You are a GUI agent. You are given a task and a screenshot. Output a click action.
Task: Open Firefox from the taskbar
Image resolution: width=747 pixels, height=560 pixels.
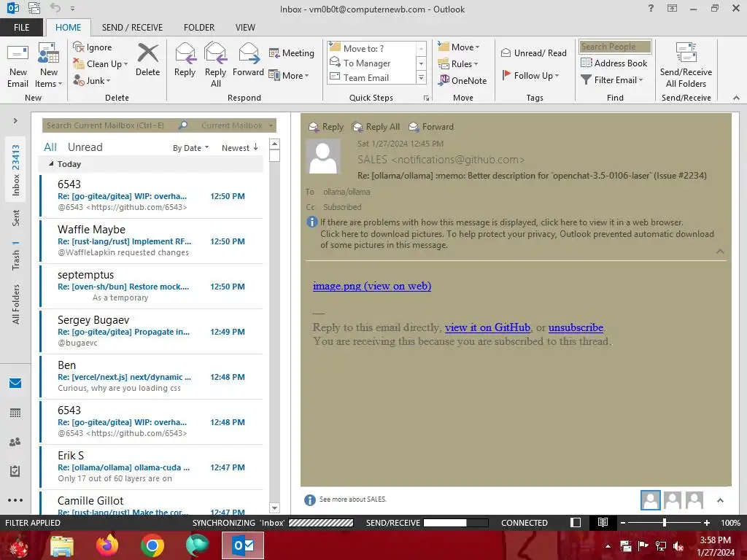click(107, 545)
